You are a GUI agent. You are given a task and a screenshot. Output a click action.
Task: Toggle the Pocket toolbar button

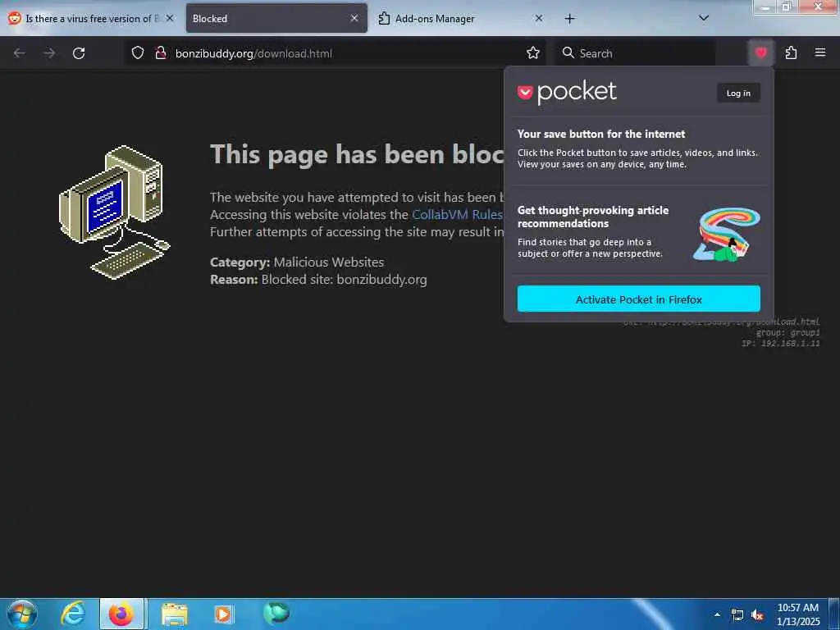[760, 52]
